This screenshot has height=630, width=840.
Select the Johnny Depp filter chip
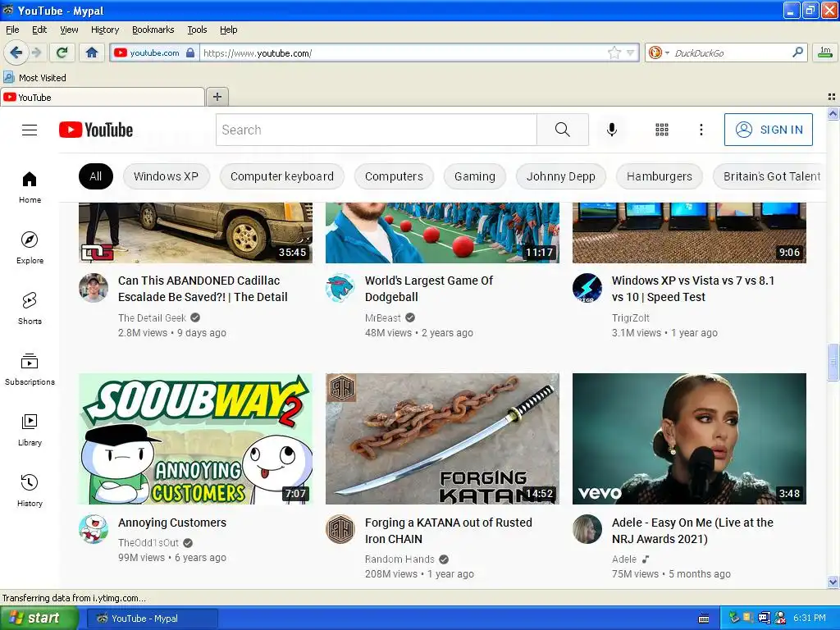pos(561,176)
